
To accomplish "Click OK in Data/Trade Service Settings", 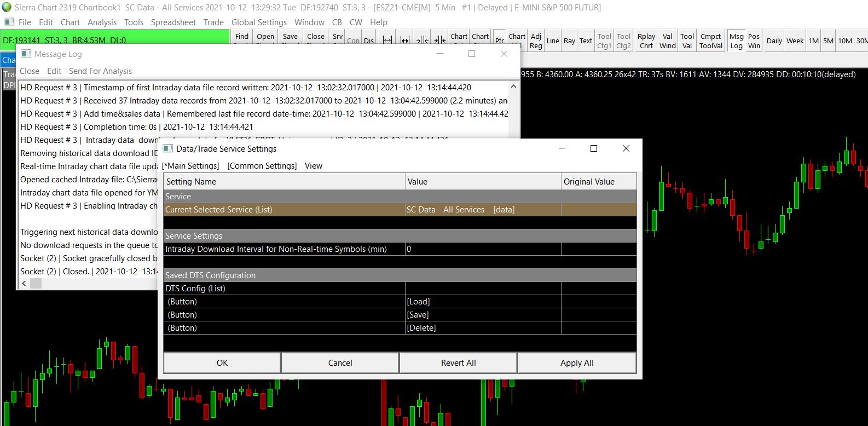I will [222, 363].
